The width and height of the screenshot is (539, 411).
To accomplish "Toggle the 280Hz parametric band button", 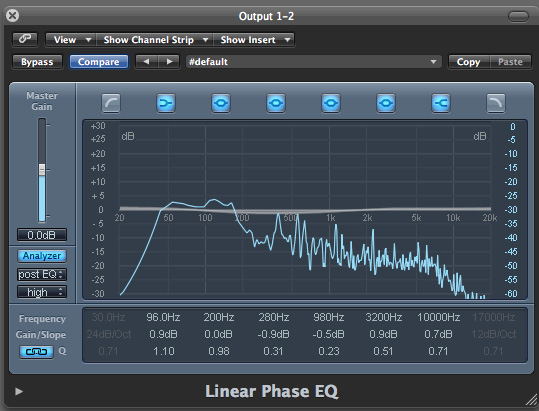I will click(x=276, y=103).
